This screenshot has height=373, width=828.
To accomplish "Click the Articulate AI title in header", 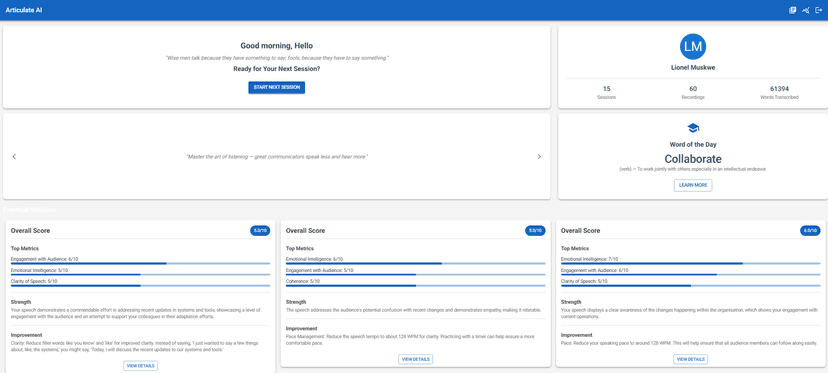I will pyautogui.click(x=24, y=10).
